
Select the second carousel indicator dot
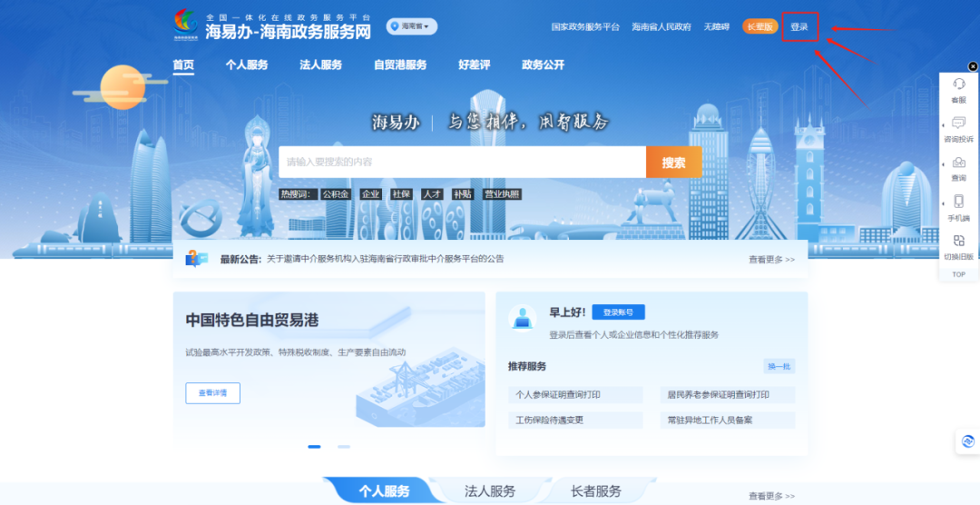(x=344, y=447)
